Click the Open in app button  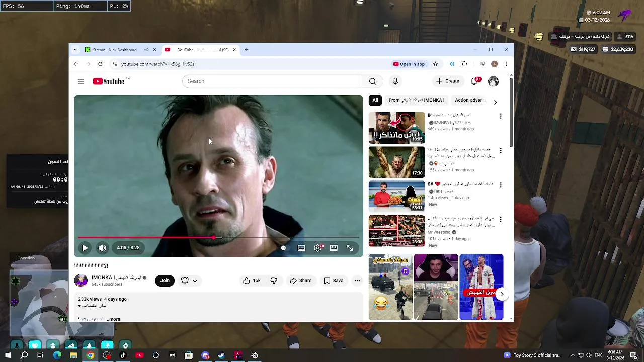point(409,64)
